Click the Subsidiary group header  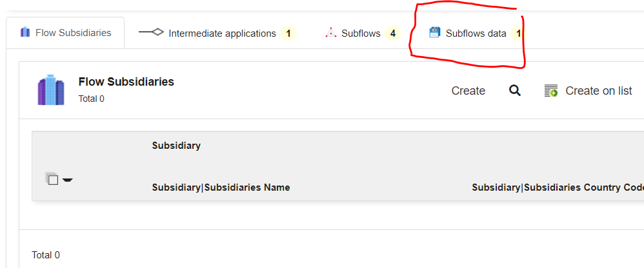click(176, 146)
